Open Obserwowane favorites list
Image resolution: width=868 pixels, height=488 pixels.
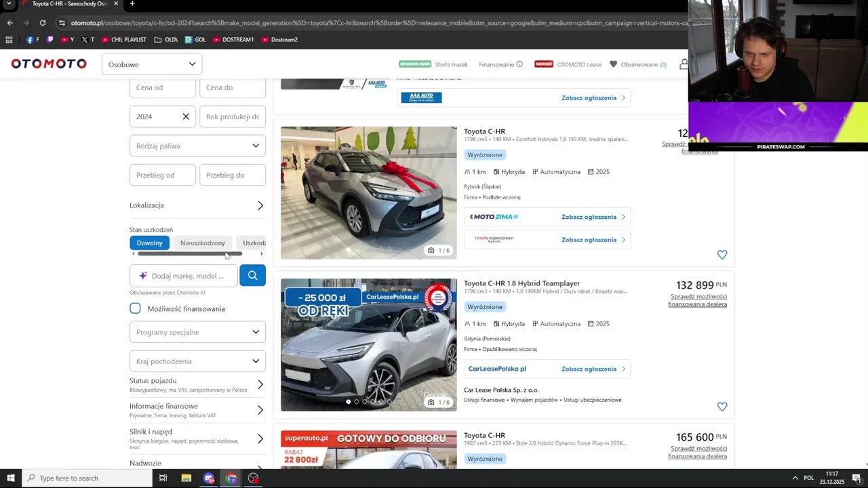coord(637,64)
